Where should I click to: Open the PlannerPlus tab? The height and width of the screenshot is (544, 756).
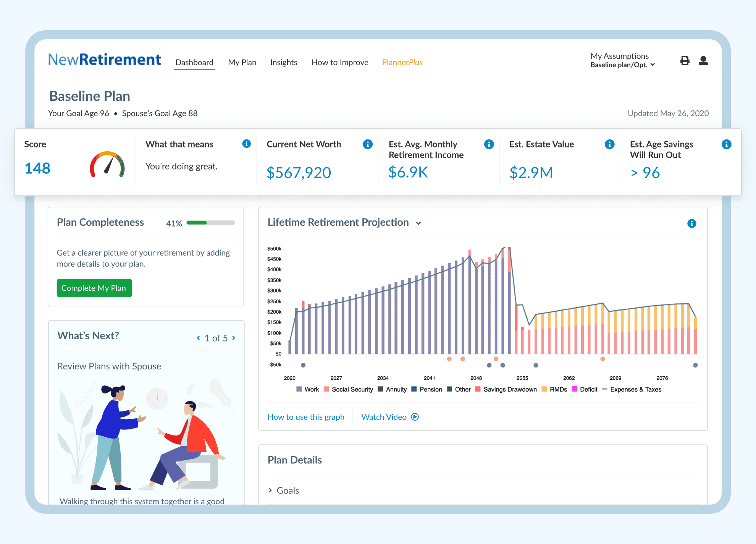click(x=402, y=62)
